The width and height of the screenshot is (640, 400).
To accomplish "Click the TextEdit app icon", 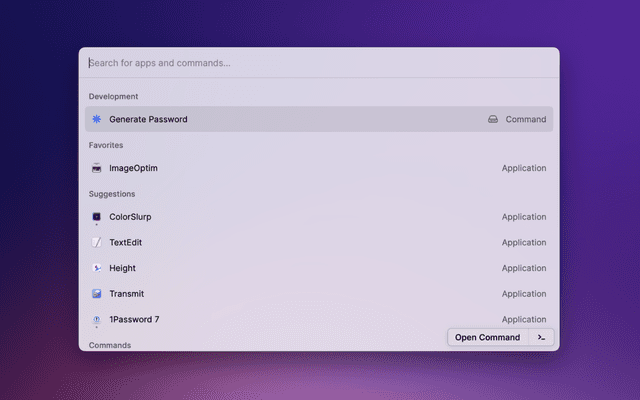I will point(97,242).
